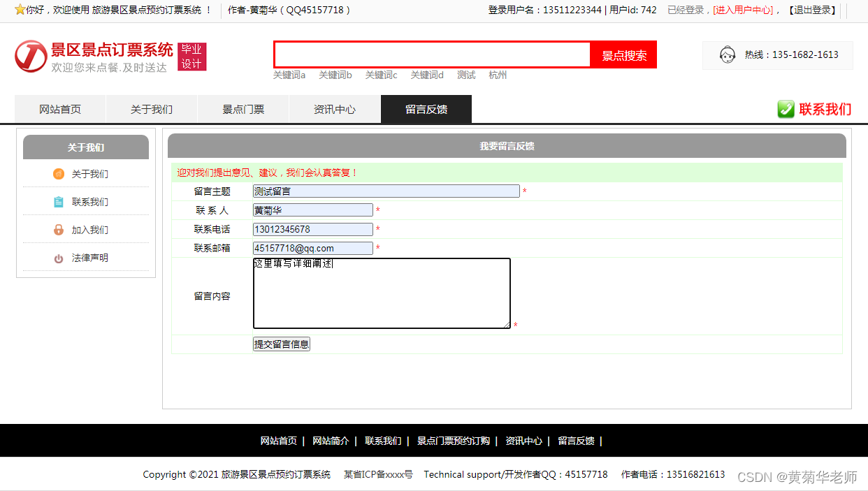The width and height of the screenshot is (868, 491).
Task: Click the 测试 keyword link
Action: click(x=466, y=75)
